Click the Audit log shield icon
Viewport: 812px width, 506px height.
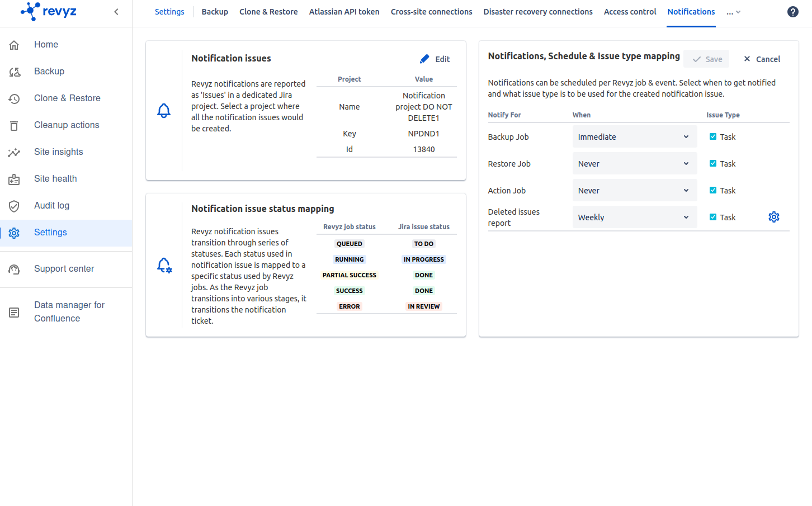15,206
